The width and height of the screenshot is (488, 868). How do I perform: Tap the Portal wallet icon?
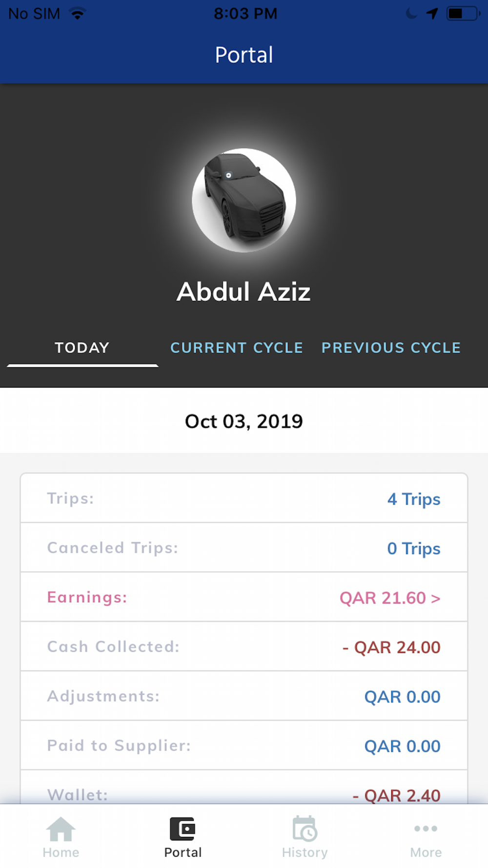tap(183, 828)
